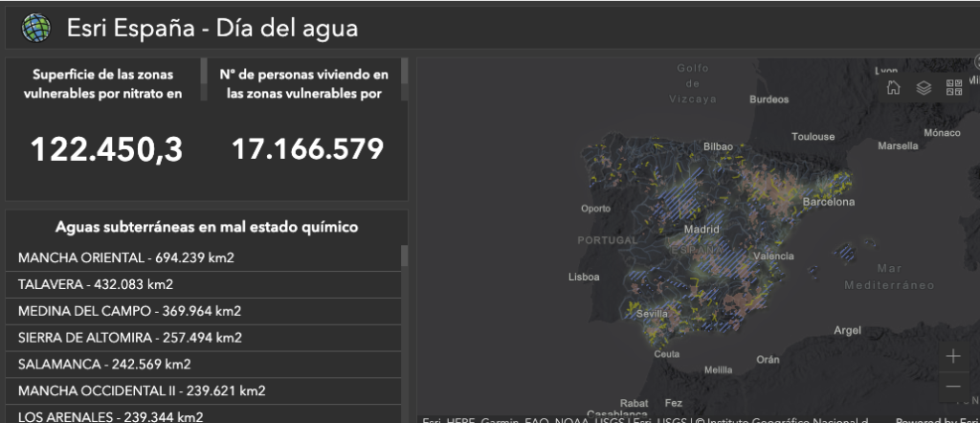Click Burdeos label on the map

pyautogui.click(x=769, y=100)
